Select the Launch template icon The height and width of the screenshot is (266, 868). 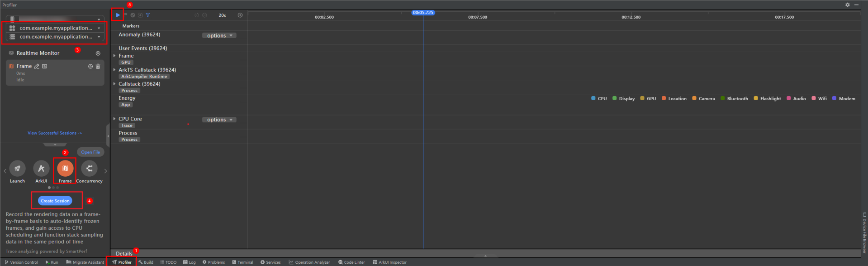click(x=17, y=169)
